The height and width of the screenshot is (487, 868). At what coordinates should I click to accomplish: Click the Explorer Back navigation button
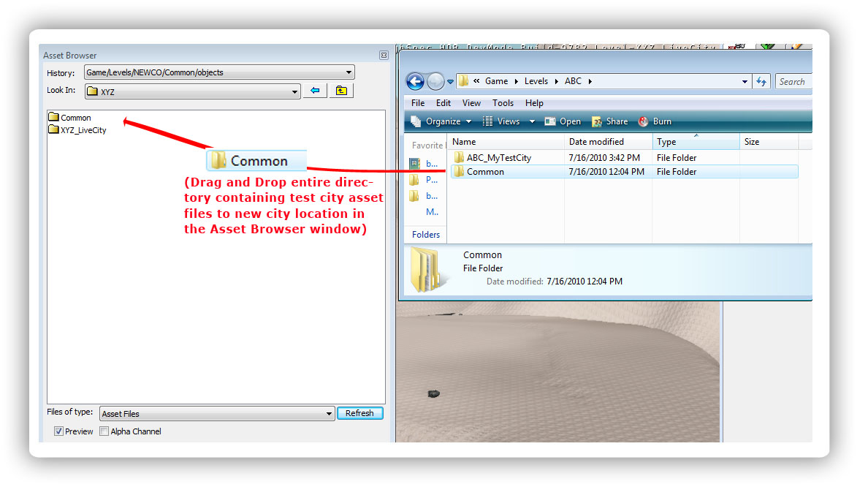(x=415, y=81)
